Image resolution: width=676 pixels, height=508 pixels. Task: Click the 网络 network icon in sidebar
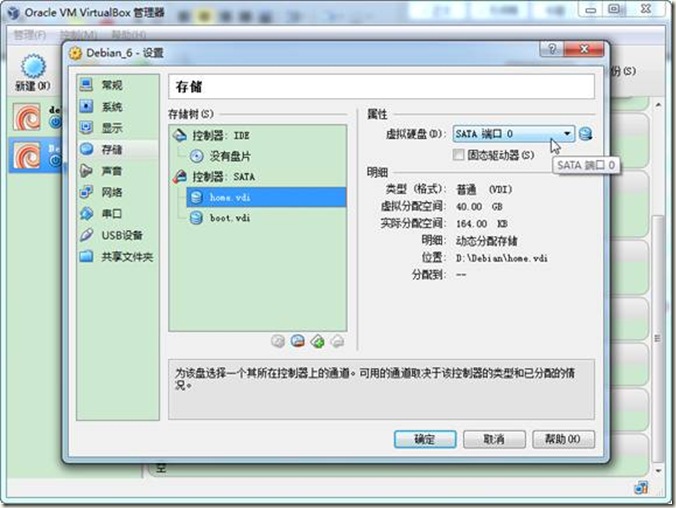pyautogui.click(x=86, y=192)
